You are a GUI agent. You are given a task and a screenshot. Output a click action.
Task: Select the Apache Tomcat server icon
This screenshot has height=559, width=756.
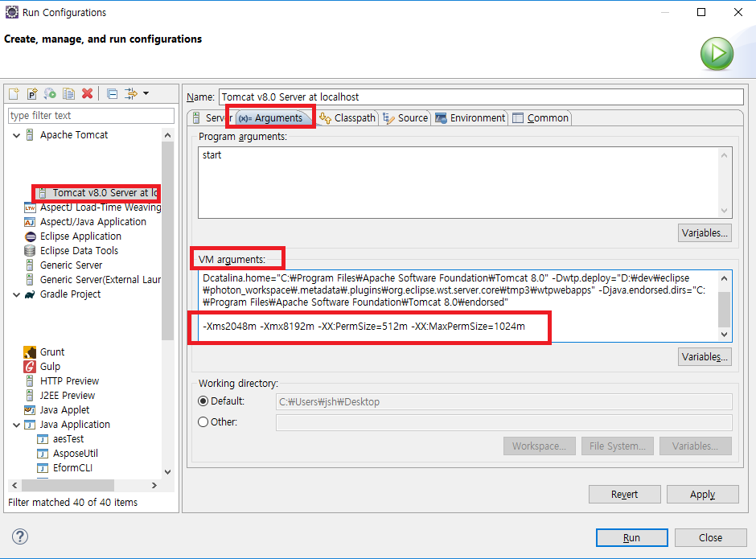click(30, 134)
